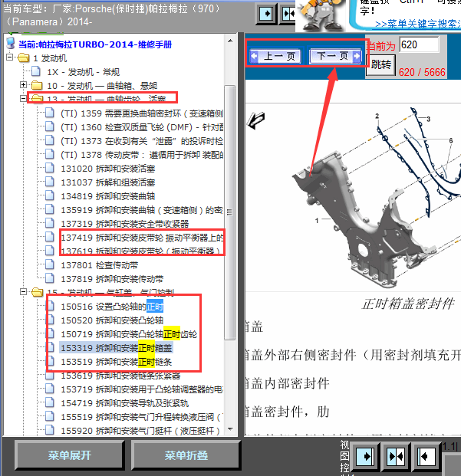Open 153519 拆卸和安装正时链条
This screenshot has width=461, height=476.
pos(117,362)
